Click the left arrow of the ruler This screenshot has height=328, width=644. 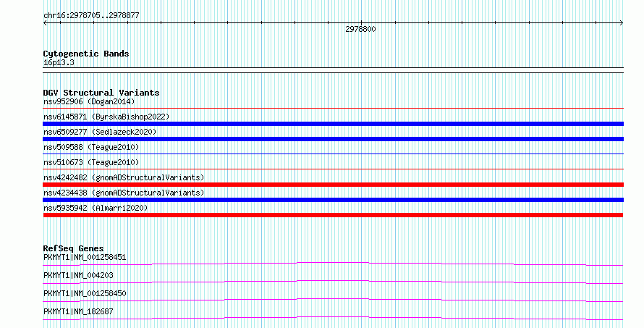[45, 23]
